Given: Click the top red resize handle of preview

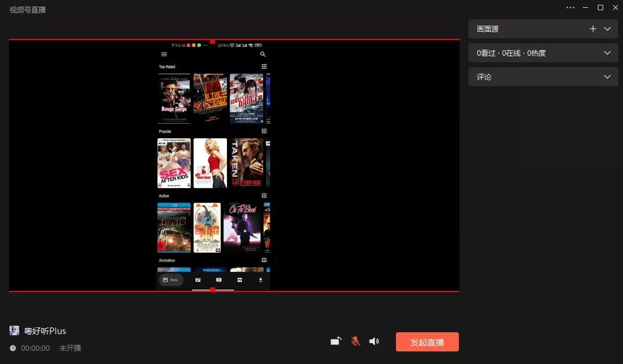Looking at the screenshot, I should (x=213, y=41).
